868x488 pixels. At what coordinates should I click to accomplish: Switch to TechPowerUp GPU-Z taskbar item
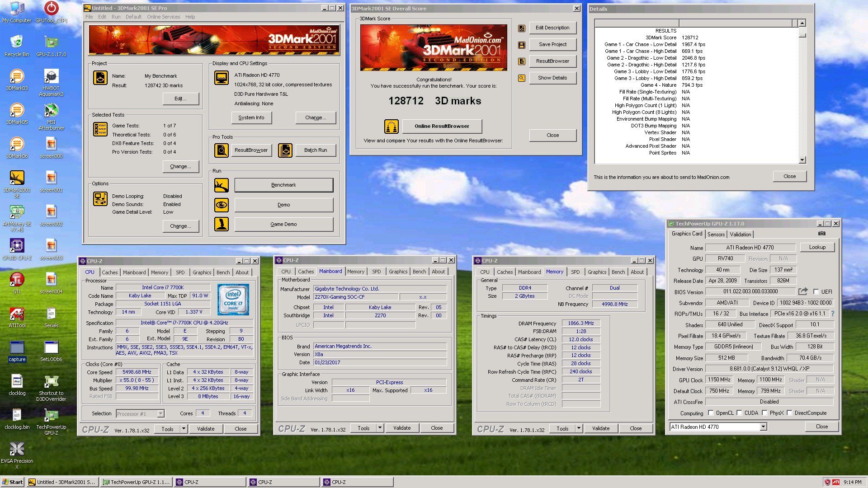click(x=136, y=482)
